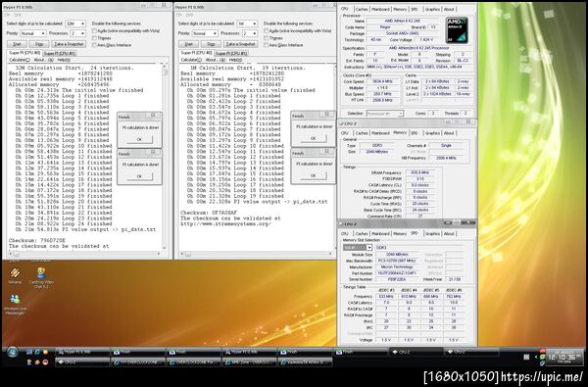Switch to first Hyper PI taskbar item
This screenshot has height=387, width=588.
[x=82, y=352]
